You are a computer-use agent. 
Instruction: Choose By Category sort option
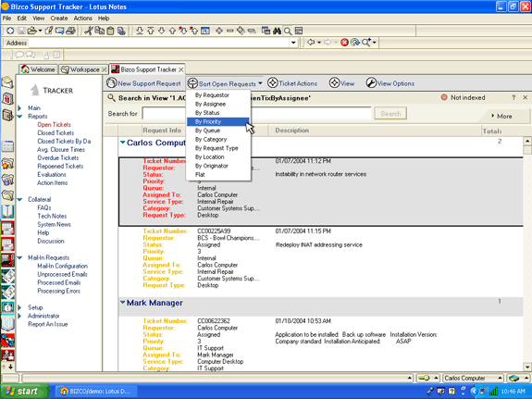pyautogui.click(x=211, y=139)
